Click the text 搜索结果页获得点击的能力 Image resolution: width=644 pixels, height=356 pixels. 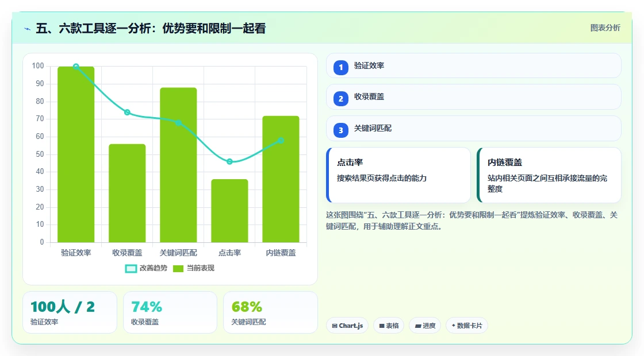382,179
